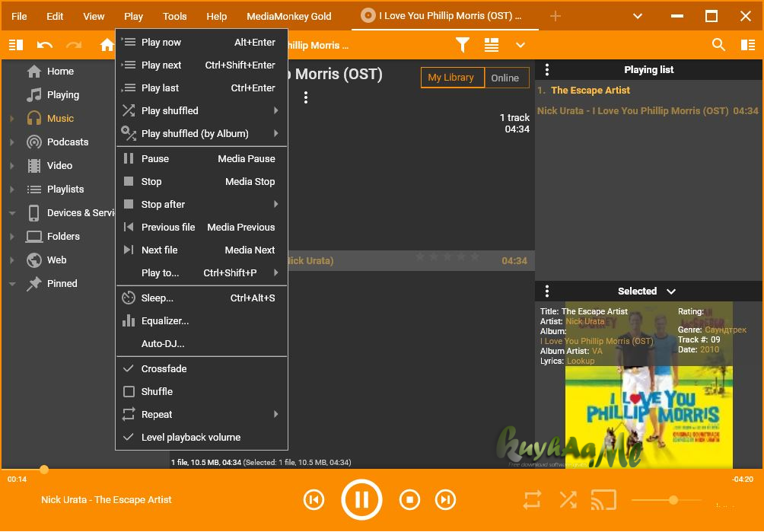Open Stop after submenu

click(201, 204)
